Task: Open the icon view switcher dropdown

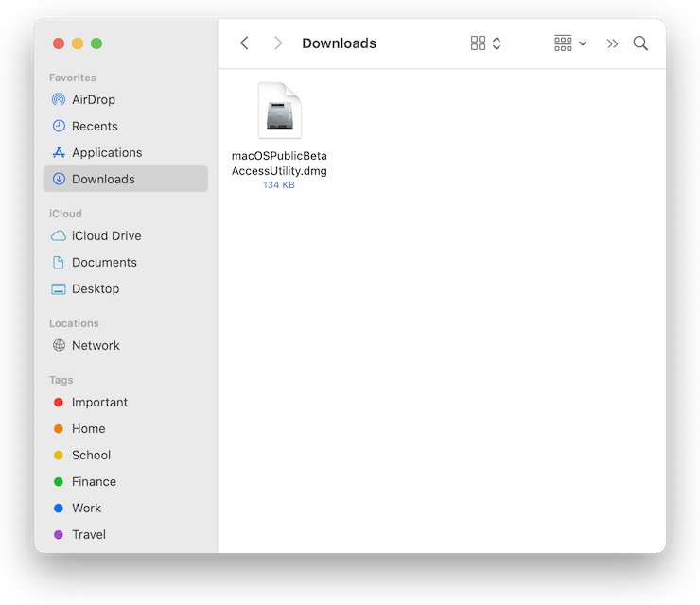Action: (485, 43)
